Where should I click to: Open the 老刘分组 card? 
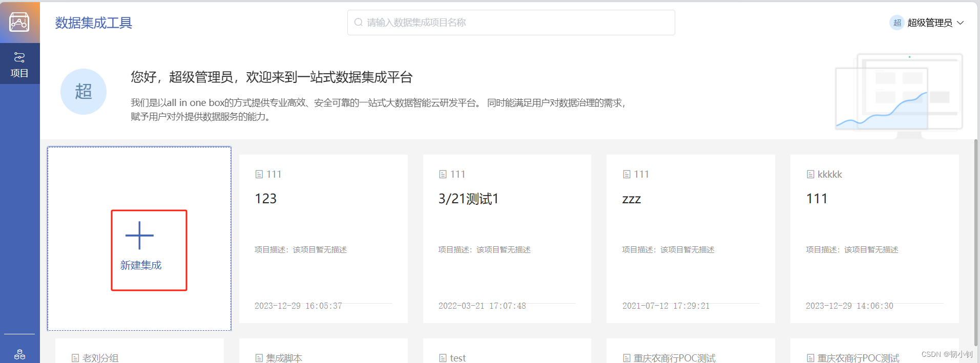pyautogui.click(x=139, y=351)
